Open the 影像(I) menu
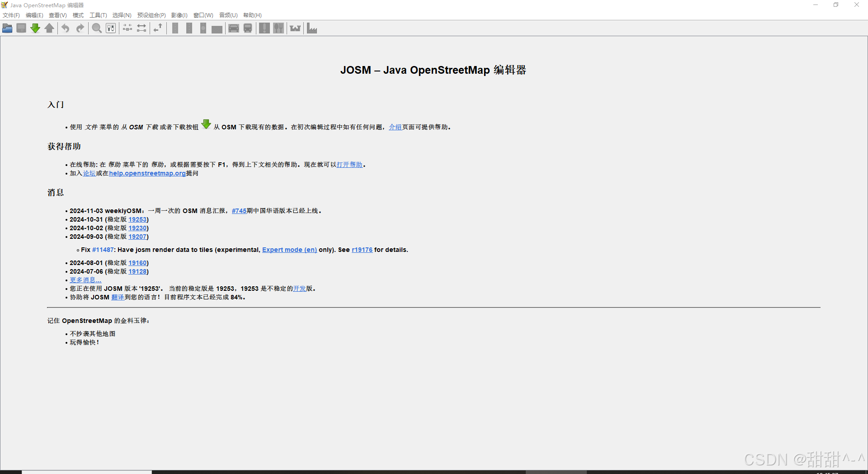Screen dimensions: 868x474 (179, 15)
